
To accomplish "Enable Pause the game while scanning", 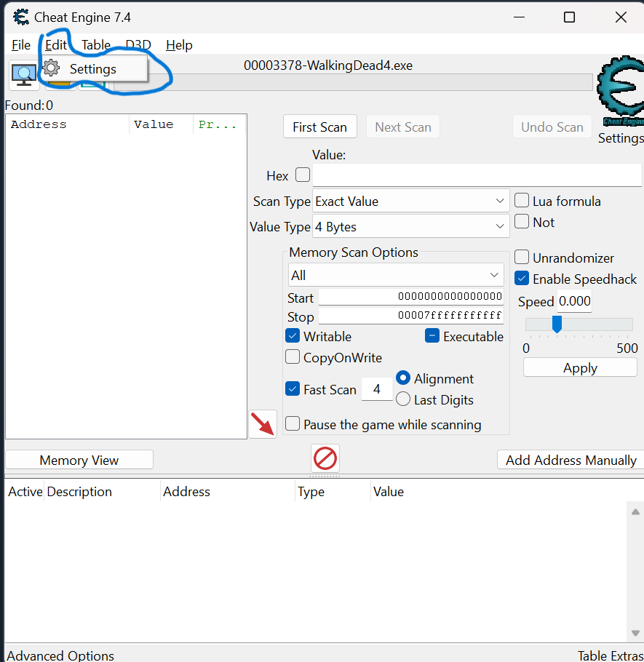I will pos(293,423).
